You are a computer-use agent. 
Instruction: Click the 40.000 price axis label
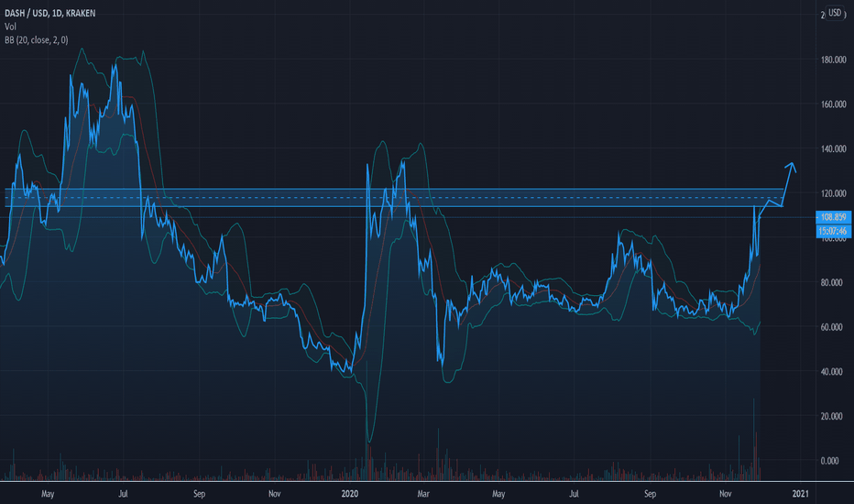832,372
